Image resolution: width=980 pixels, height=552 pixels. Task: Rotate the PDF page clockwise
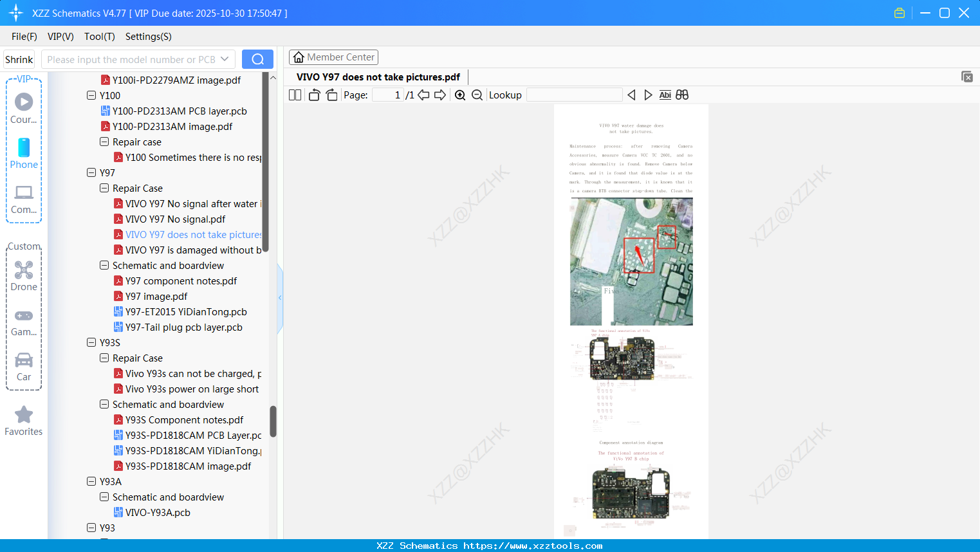[x=332, y=95]
